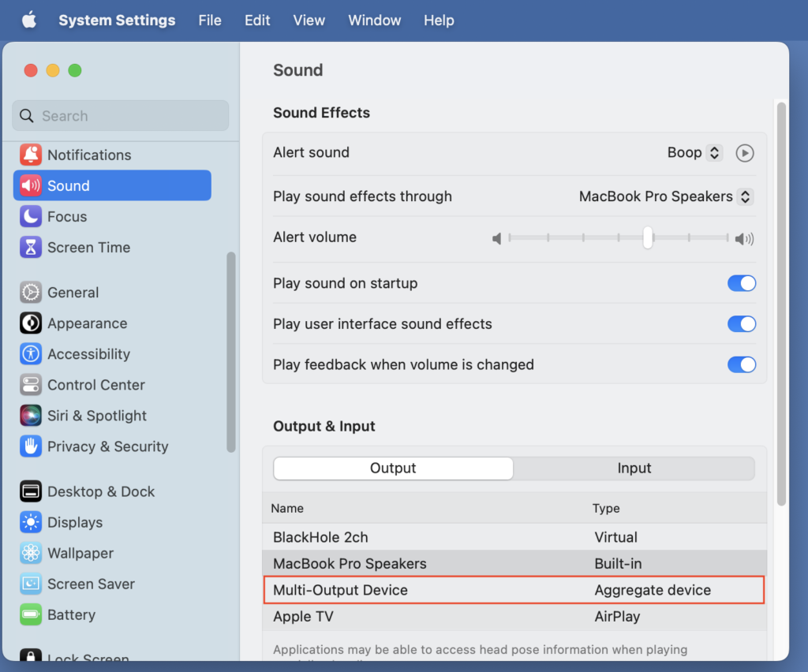Click the low volume speaker icon
The height and width of the screenshot is (672, 808).
coord(497,238)
